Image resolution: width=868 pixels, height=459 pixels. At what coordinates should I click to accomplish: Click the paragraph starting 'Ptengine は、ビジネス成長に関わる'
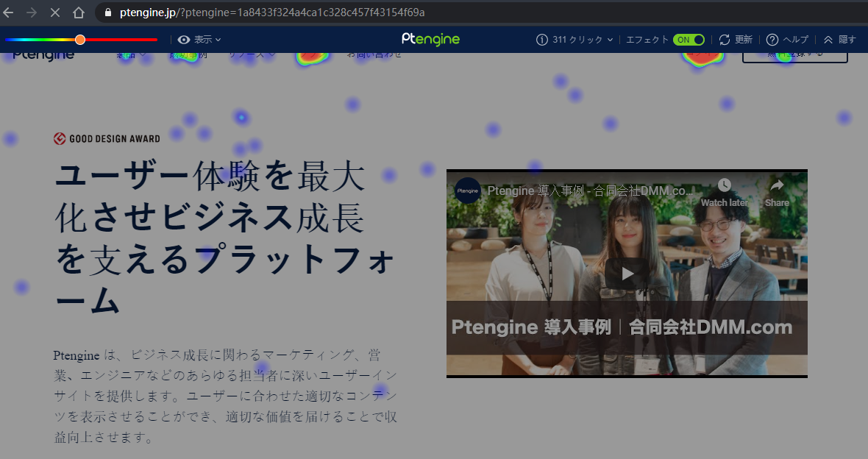225,396
